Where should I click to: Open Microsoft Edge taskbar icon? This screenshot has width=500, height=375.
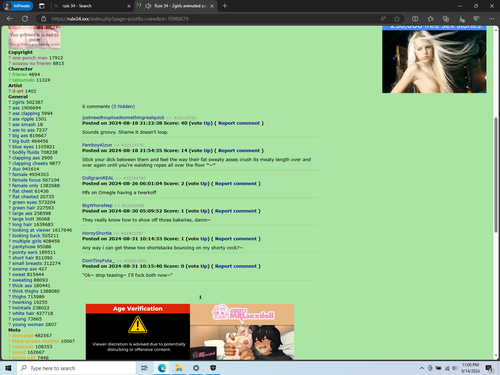pyautogui.click(x=162, y=368)
